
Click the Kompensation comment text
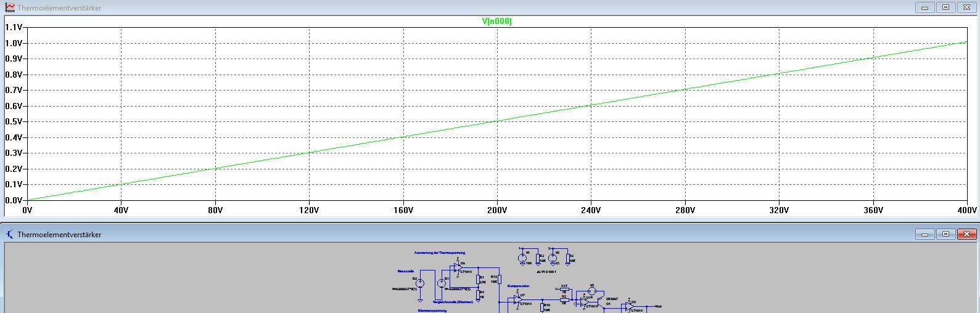click(519, 286)
